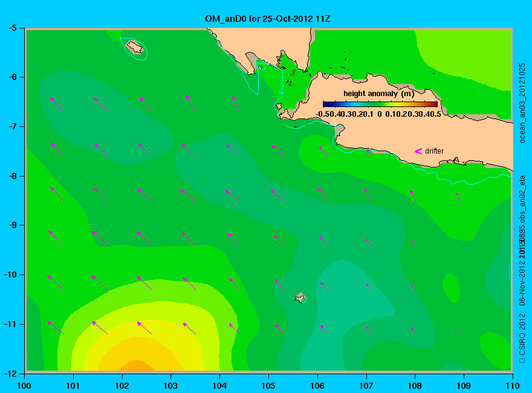Click the x-axis label "103"

pos(170,386)
